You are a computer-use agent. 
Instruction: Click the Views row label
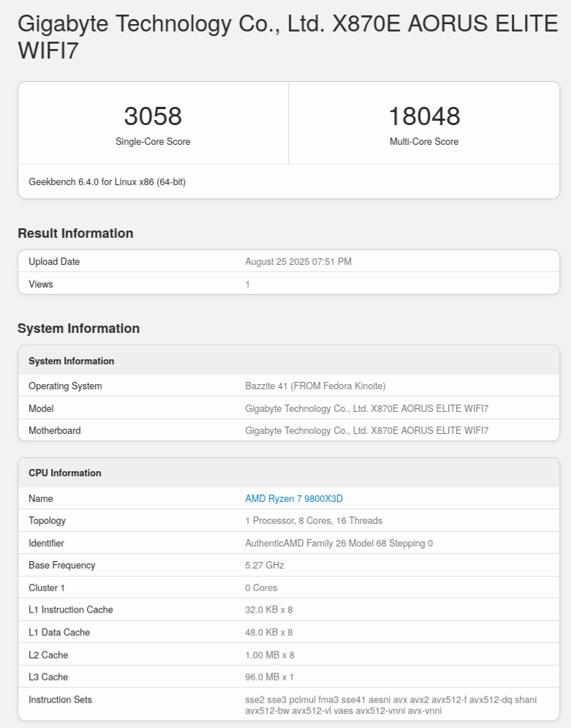pos(40,284)
